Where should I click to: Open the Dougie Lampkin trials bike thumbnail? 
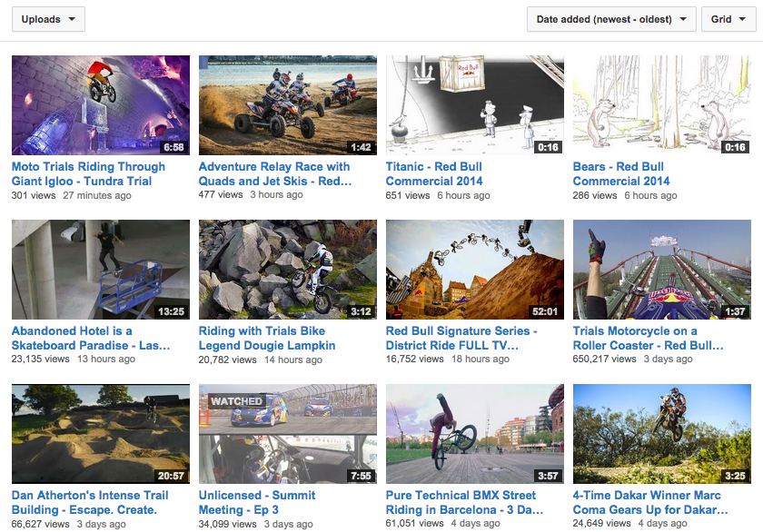(288, 270)
